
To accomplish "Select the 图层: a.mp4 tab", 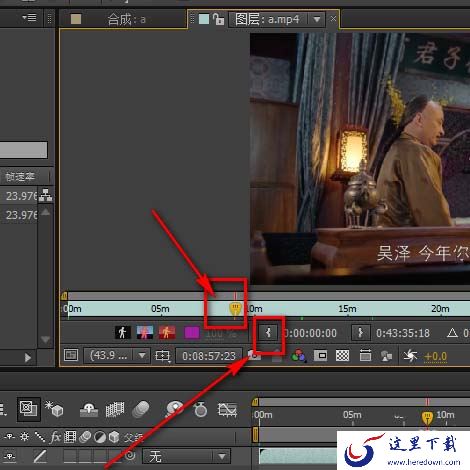I will pos(267,19).
